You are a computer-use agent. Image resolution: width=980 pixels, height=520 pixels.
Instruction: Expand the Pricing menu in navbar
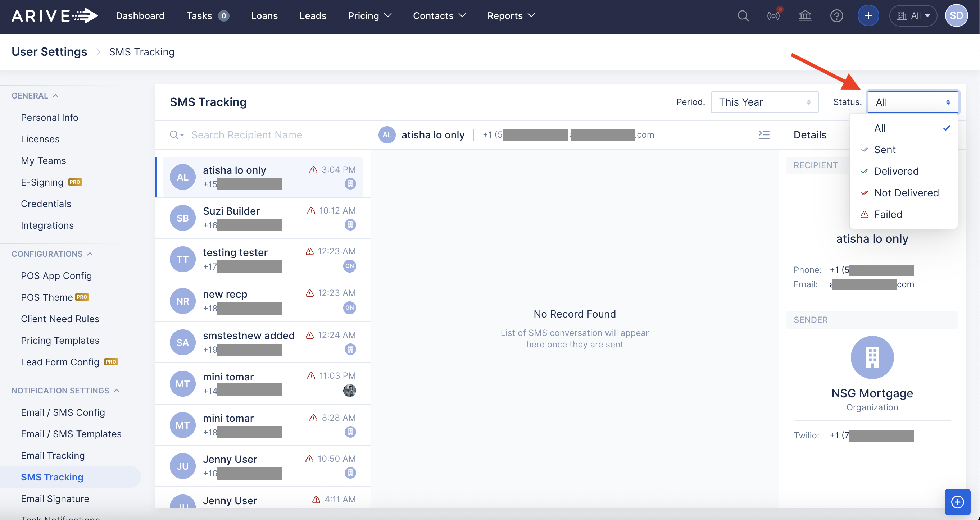click(369, 16)
